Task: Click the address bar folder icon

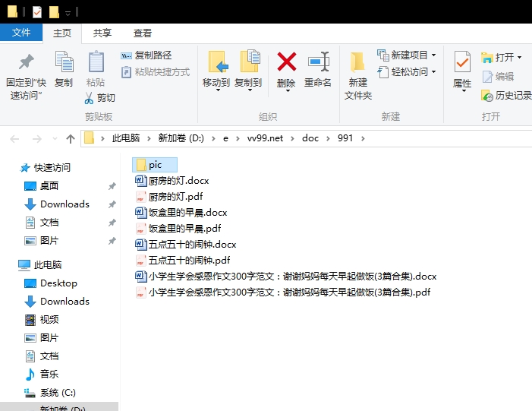Action: click(x=89, y=138)
